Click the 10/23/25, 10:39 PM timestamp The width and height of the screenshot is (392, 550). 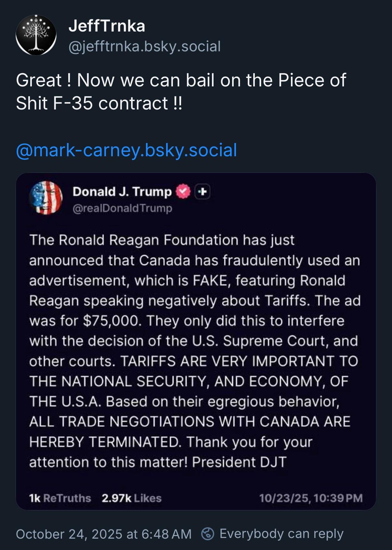310,498
